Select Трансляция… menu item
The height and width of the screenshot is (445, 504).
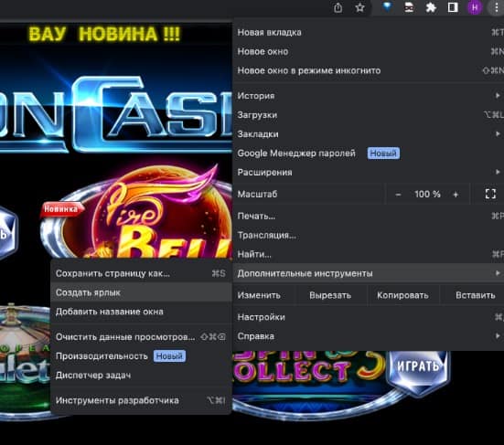[x=369, y=236]
